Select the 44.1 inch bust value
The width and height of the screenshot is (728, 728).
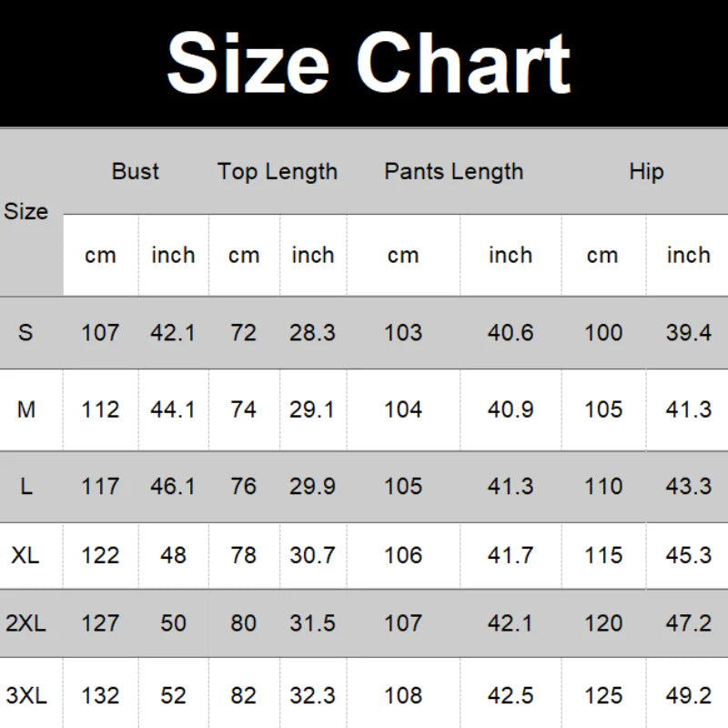[x=173, y=410]
